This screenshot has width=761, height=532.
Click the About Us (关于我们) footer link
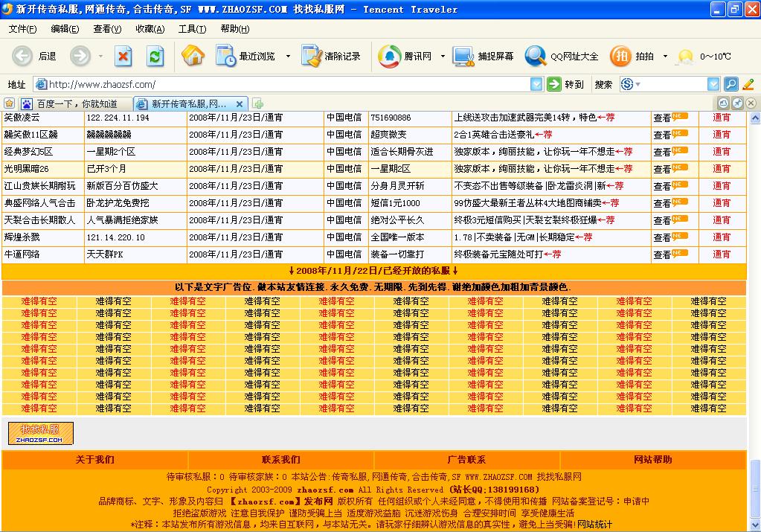click(x=94, y=460)
